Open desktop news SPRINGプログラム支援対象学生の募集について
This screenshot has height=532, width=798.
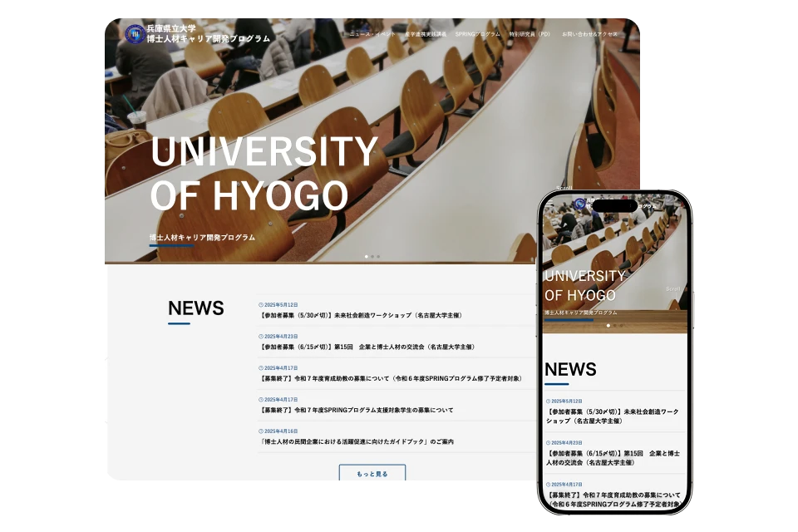click(x=357, y=410)
